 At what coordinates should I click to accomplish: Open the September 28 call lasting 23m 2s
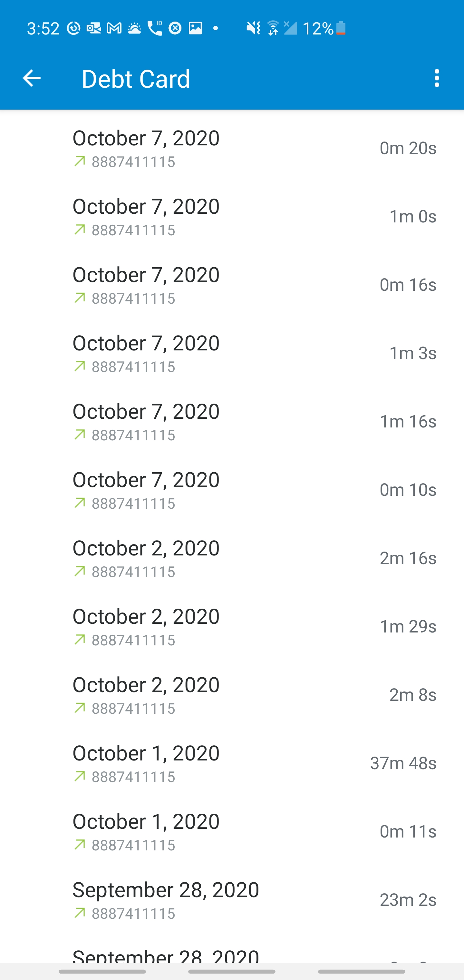click(232, 900)
